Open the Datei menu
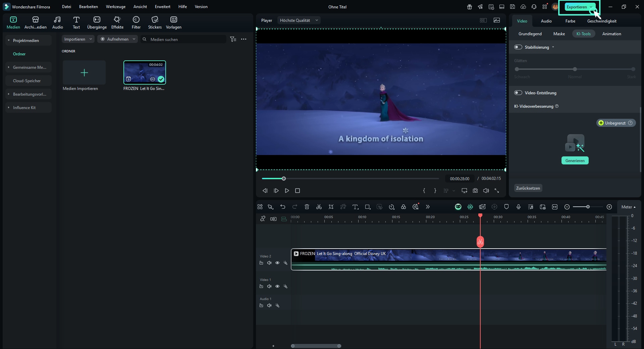The height and width of the screenshot is (349, 644). tap(66, 7)
